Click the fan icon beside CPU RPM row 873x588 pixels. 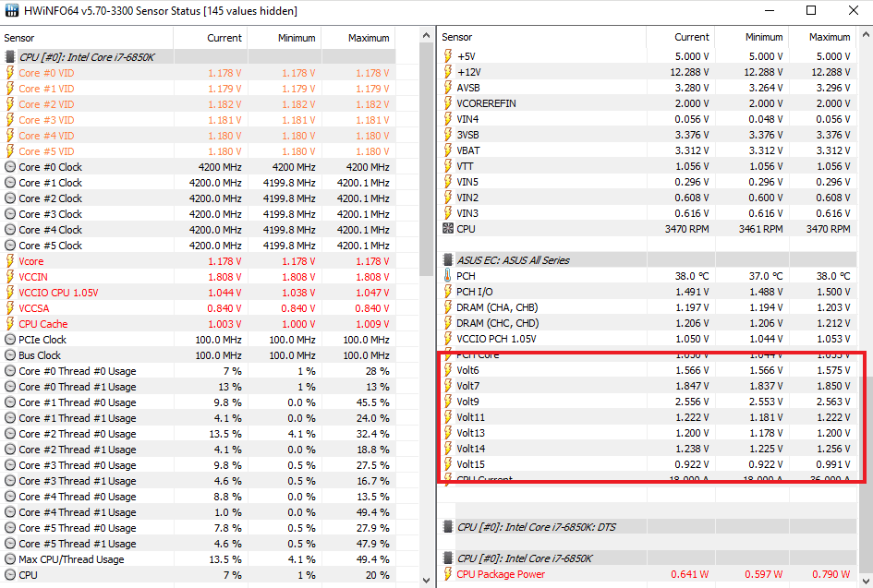448,229
